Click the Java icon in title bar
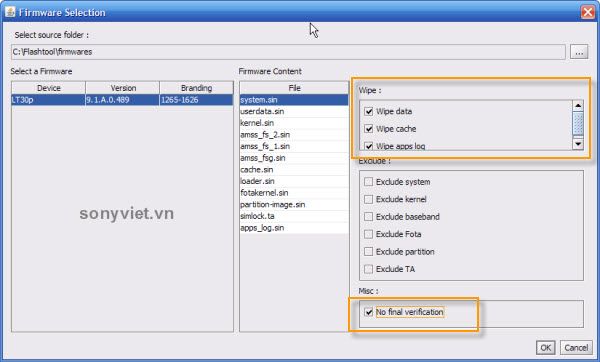 (x=10, y=12)
